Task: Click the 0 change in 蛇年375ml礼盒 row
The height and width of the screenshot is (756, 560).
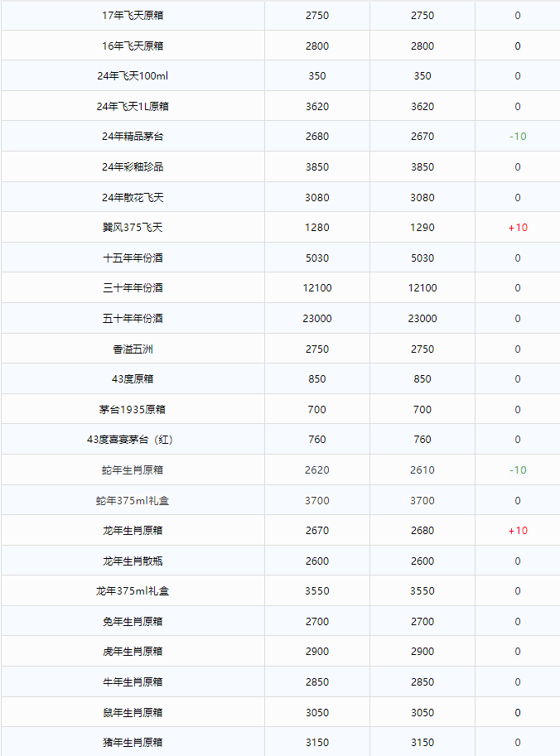Action: point(518,500)
